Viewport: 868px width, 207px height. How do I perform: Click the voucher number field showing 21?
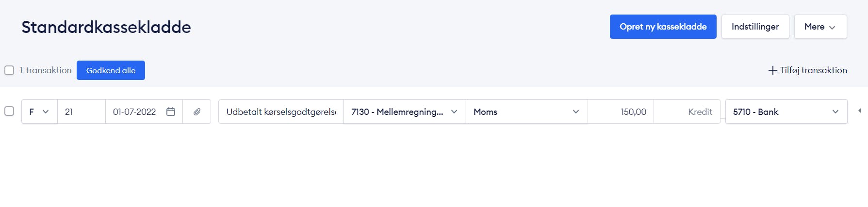click(x=82, y=111)
